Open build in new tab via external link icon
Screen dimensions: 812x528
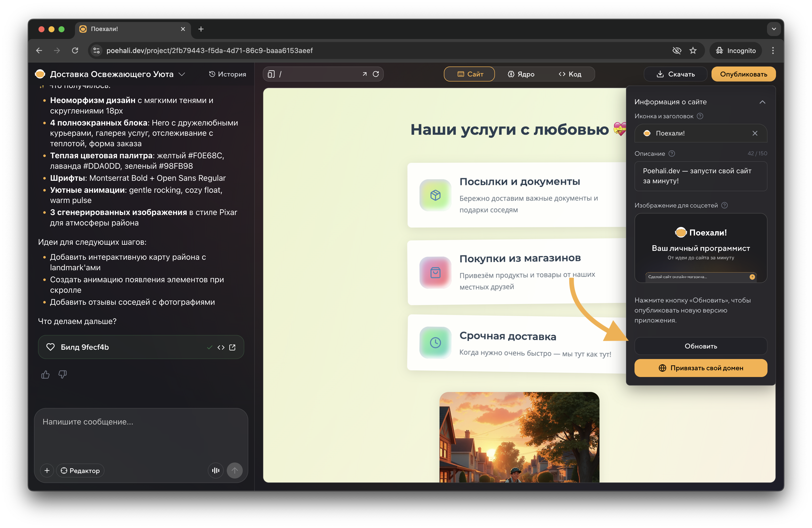point(233,347)
